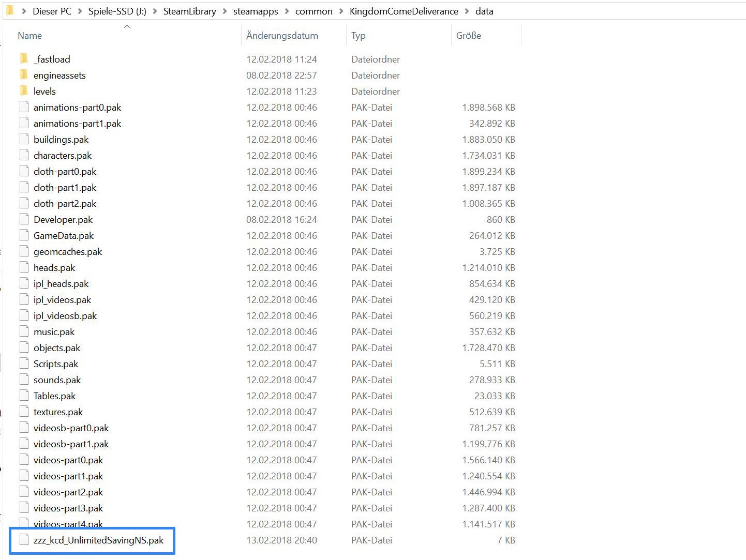746x560 pixels.
Task: Navigate to steamapps in breadcrumb
Action: click(x=256, y=11)
